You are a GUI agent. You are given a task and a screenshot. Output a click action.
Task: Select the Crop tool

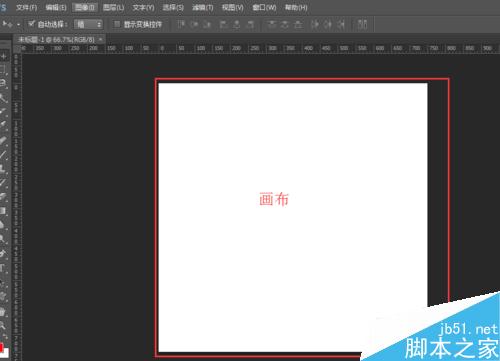(x=3, y=111)
